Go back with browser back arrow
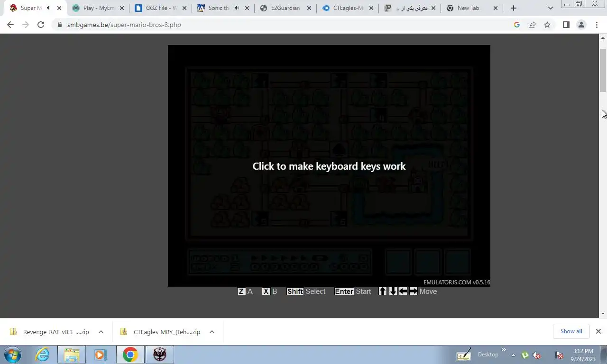Screen dimensions: 607x364 10,25
